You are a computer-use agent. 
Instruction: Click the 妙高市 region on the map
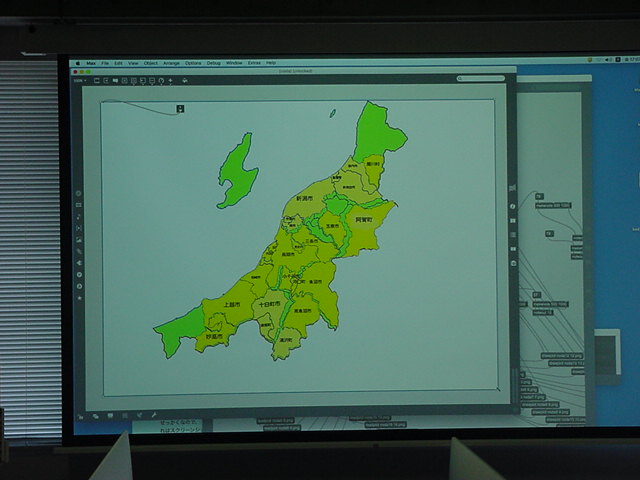[x=214, y=337]
